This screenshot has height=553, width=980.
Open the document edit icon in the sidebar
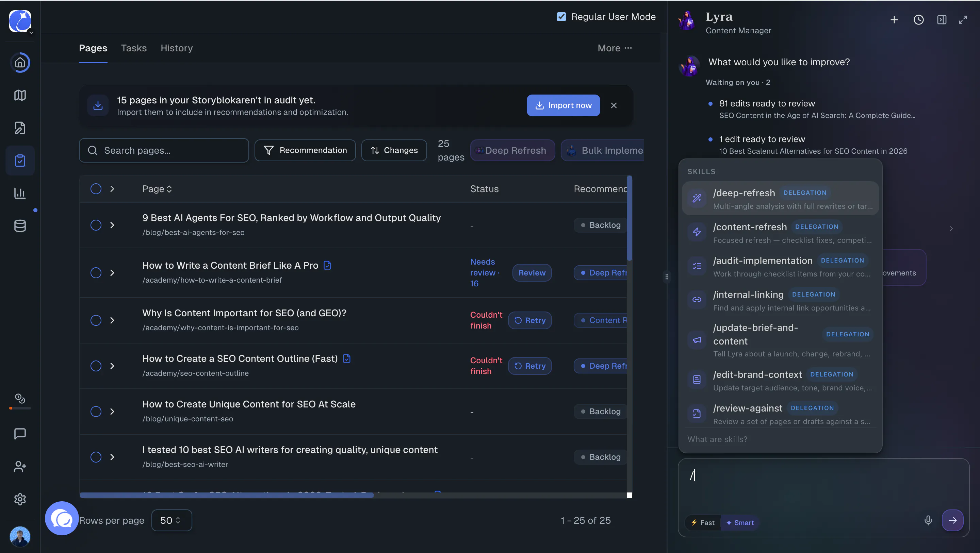[20, 128]
